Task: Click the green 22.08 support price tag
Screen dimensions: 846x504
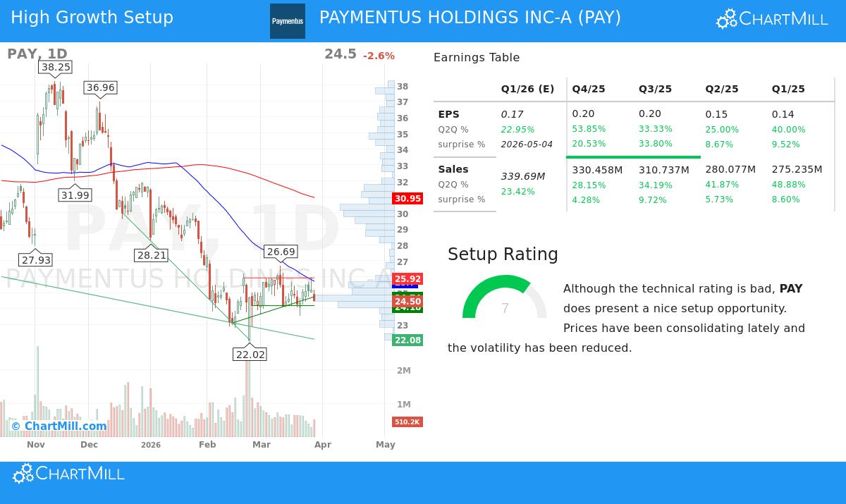Action: (407, 340)
